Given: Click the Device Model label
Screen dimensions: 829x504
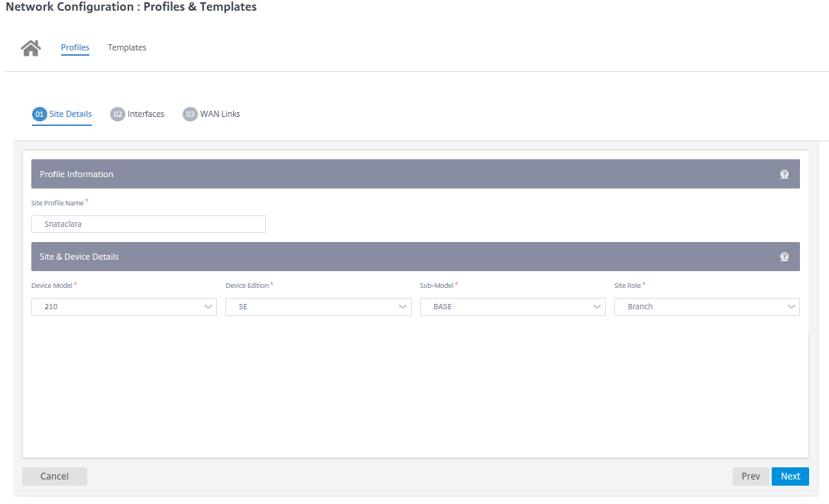Looking at the screenshot, I should click(52, 286).
